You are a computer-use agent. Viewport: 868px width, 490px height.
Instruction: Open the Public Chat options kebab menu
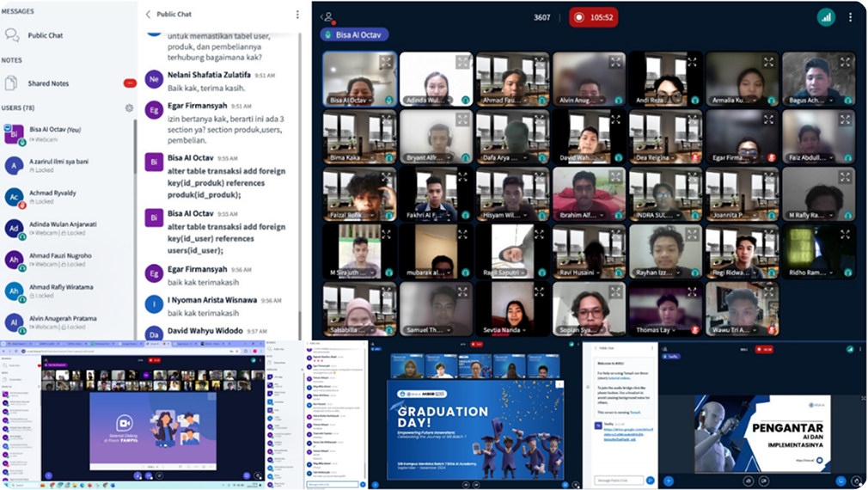pyautogui.click(x=297, y=15)
